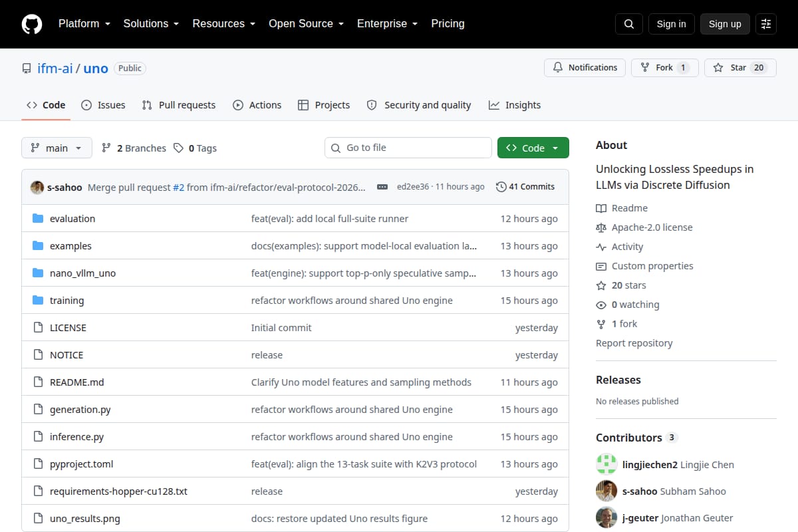
Task: Open the Pricing page
Action: (448, 23)
